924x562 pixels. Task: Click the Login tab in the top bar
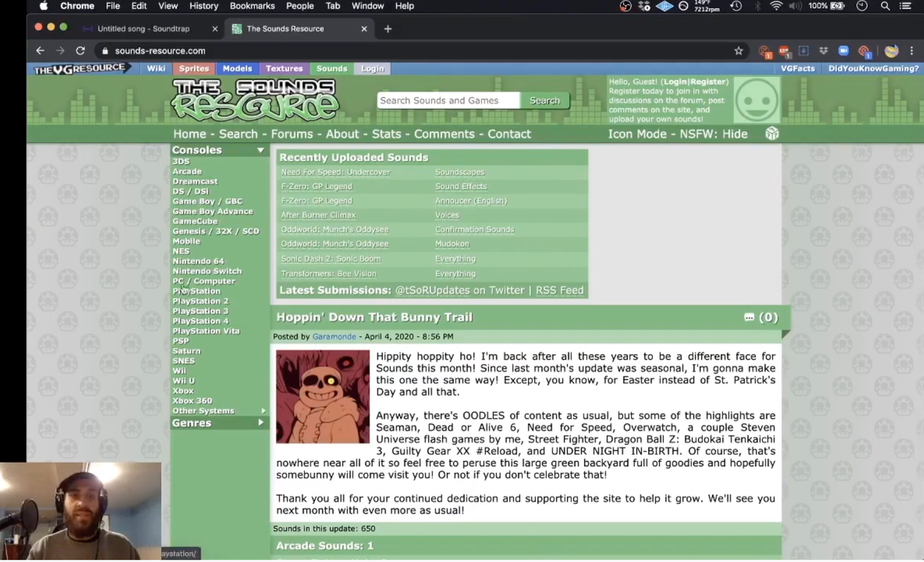tap(372, 68)
